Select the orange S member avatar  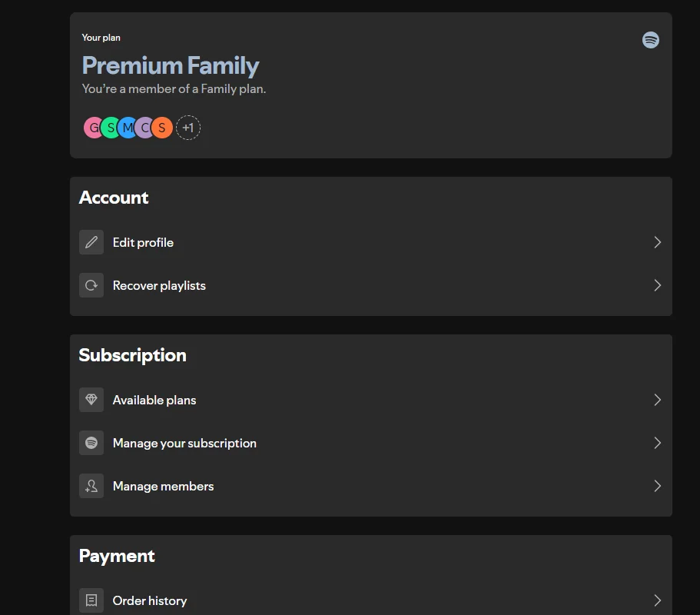pos(162,128)
